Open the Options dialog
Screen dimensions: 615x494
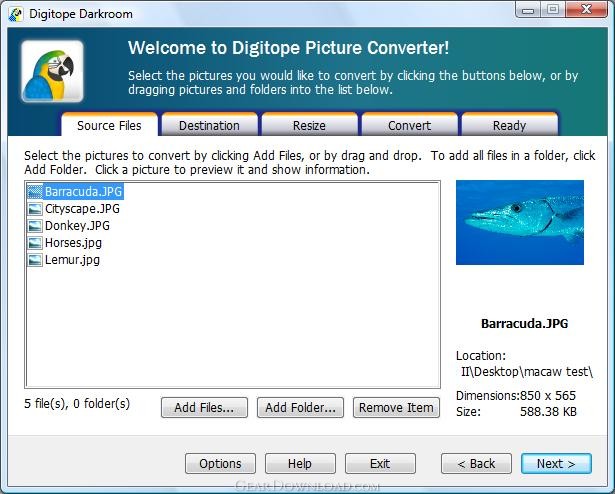tap(220, 464)
